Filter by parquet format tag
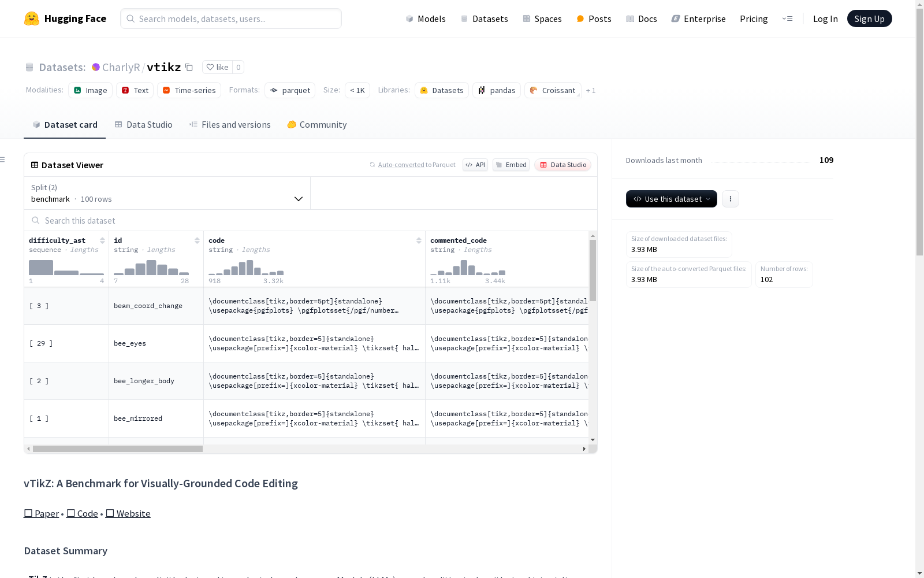 pos(290,90)
